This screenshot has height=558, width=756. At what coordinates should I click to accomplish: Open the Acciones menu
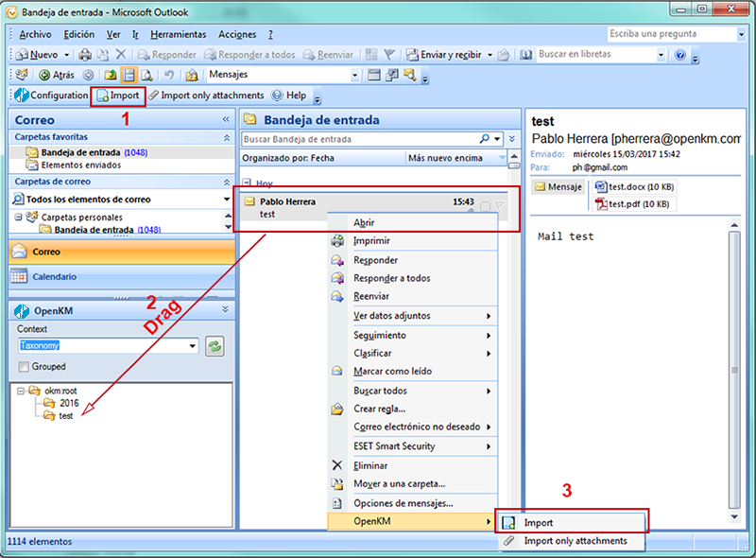click(237, 34)
